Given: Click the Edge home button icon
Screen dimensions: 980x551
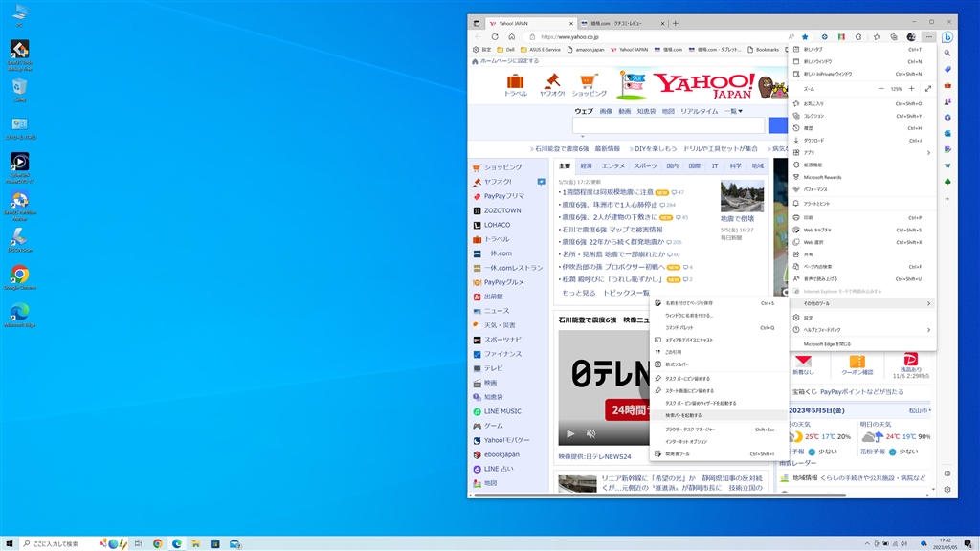Looking at the screenshot, I should 511,37.
